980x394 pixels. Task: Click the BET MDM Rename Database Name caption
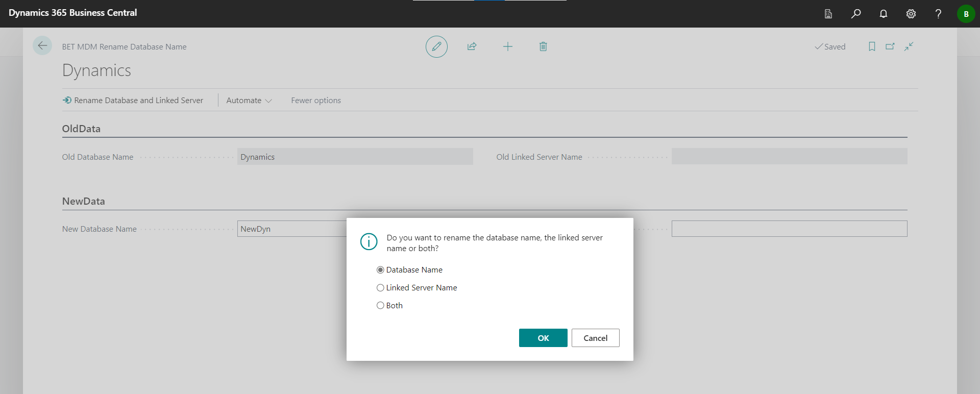coord(124,46)
